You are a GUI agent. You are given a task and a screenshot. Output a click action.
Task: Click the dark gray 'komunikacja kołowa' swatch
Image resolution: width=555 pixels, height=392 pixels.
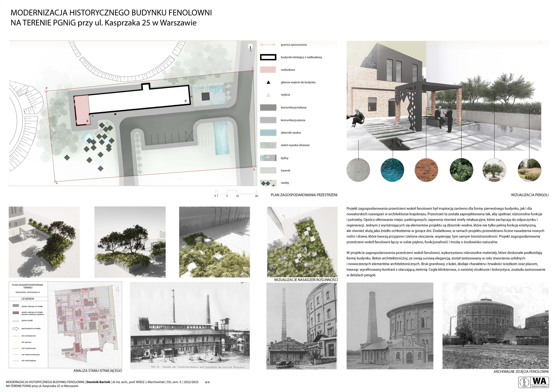(268, 108)
